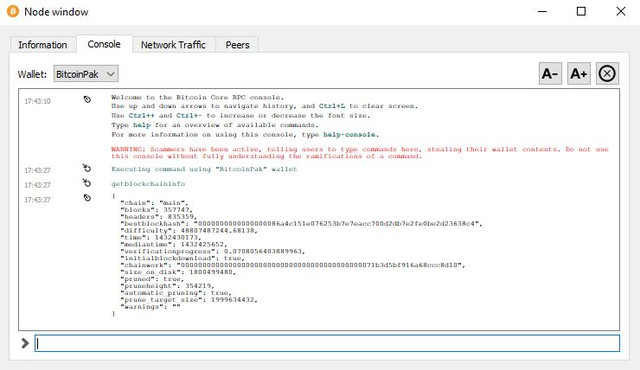Switch to the Information tab

point(43,45)
